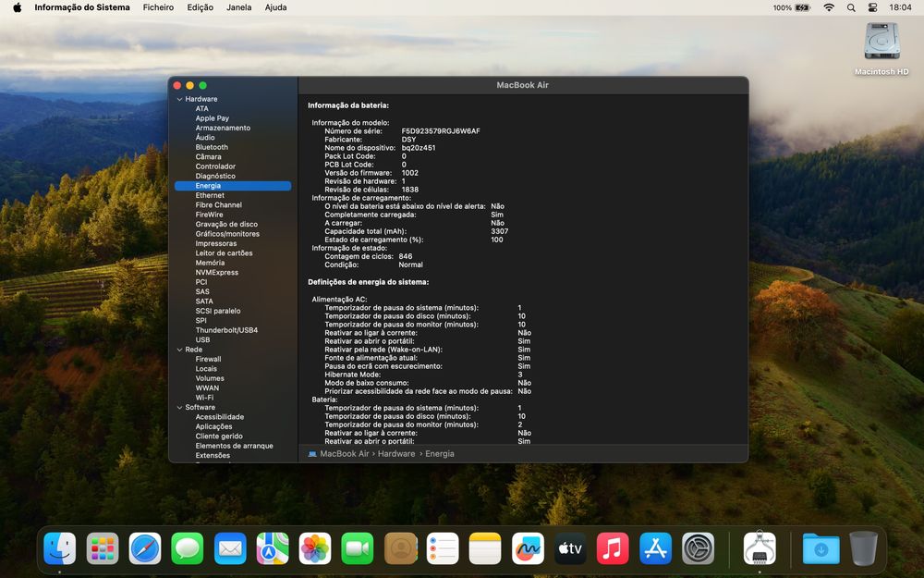Launch Freeform from the Dock
The height and width of the screenshot is (578, 924).
coord(528,548)
